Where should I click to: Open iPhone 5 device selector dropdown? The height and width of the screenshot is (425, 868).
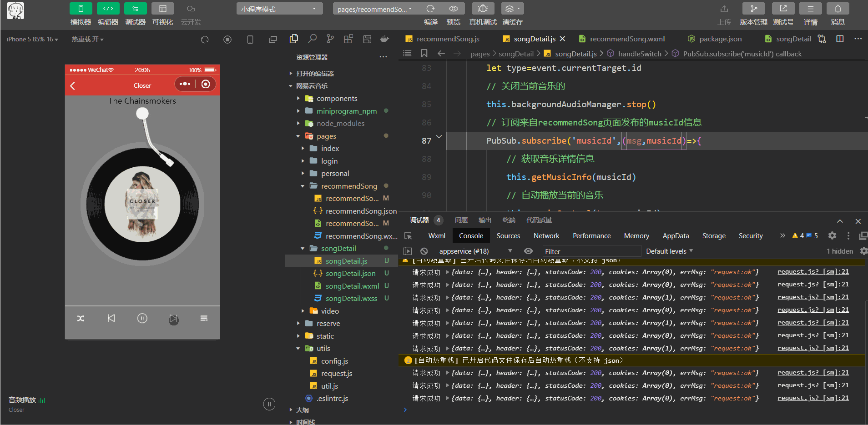pyautogui.click(x=32, y=40)
